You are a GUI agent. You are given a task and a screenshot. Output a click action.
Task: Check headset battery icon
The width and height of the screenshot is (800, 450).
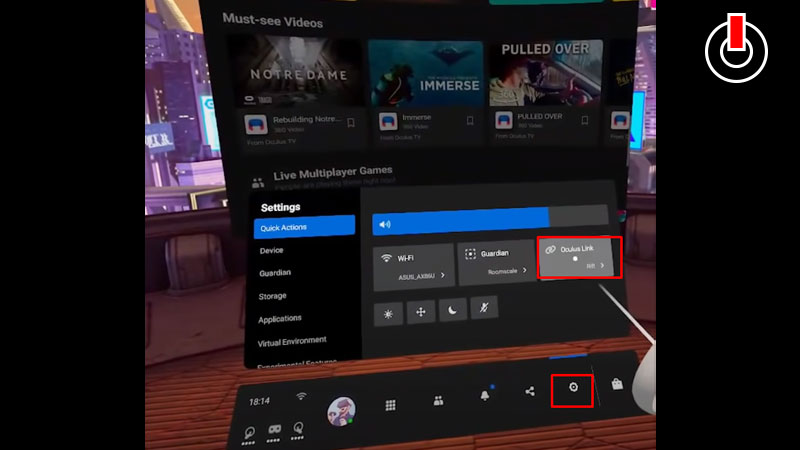[274, 433]
